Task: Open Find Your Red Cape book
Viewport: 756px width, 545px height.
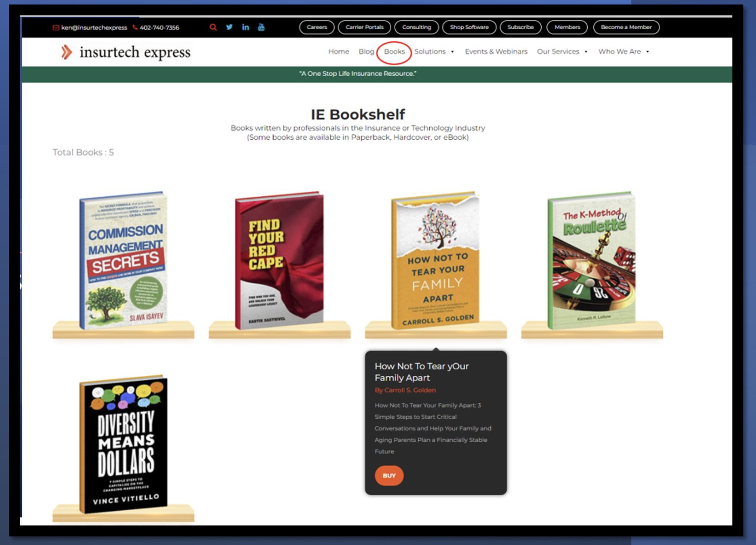Action: (279, 260)
